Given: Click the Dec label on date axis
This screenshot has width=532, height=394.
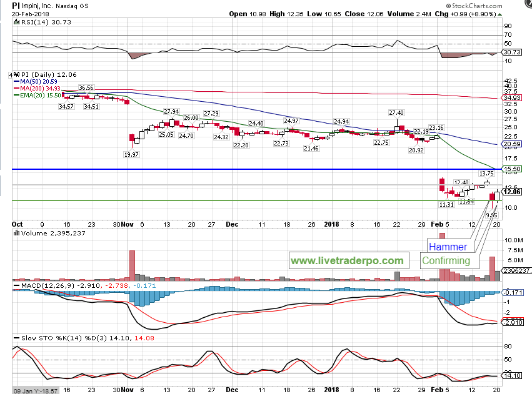Looking at the screenshot, I should pos(232,223).
